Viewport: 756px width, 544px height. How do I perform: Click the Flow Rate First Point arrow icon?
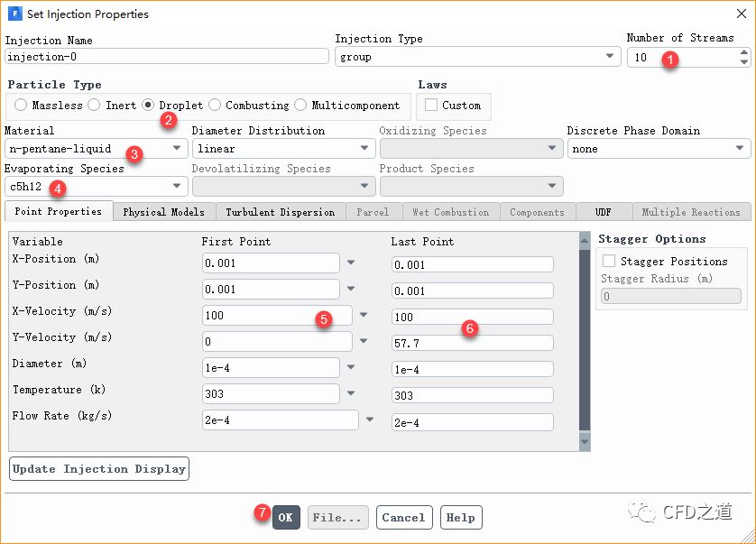[x=370, y=420]
